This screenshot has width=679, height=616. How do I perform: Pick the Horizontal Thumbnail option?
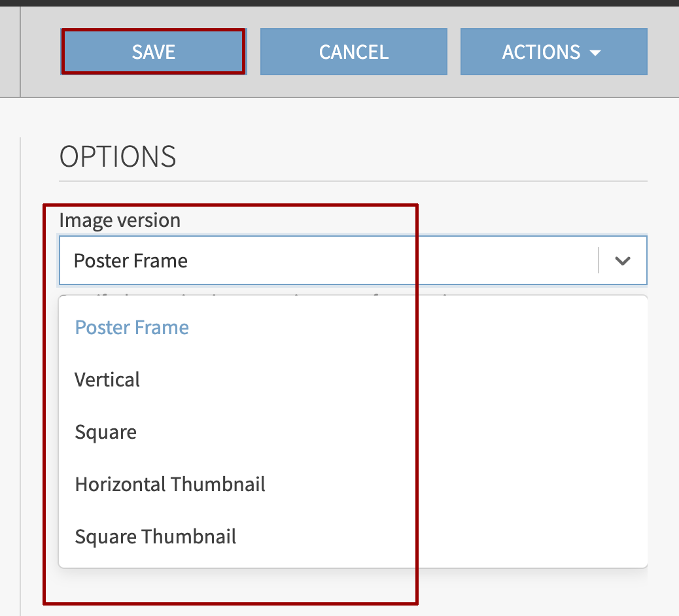170,485
